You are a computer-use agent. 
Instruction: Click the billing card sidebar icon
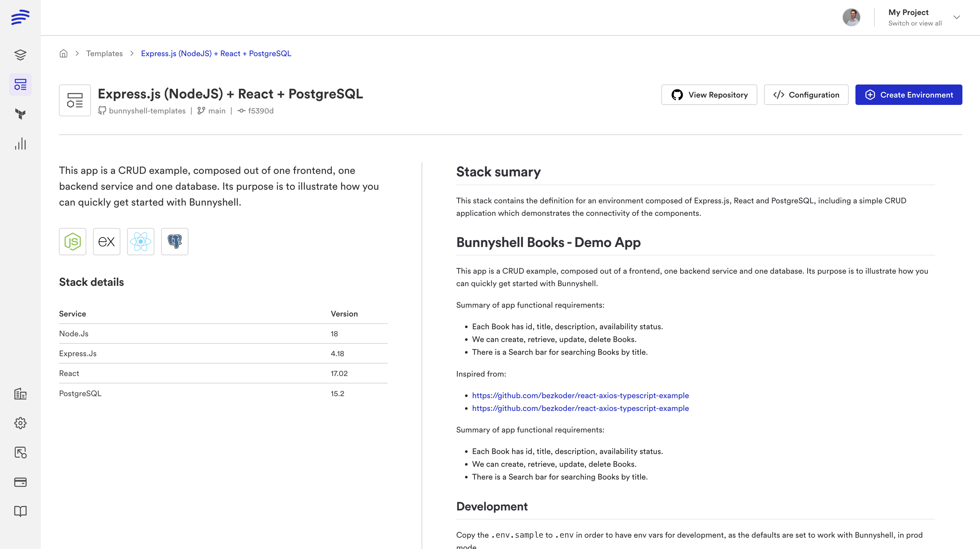pos(20,482)
